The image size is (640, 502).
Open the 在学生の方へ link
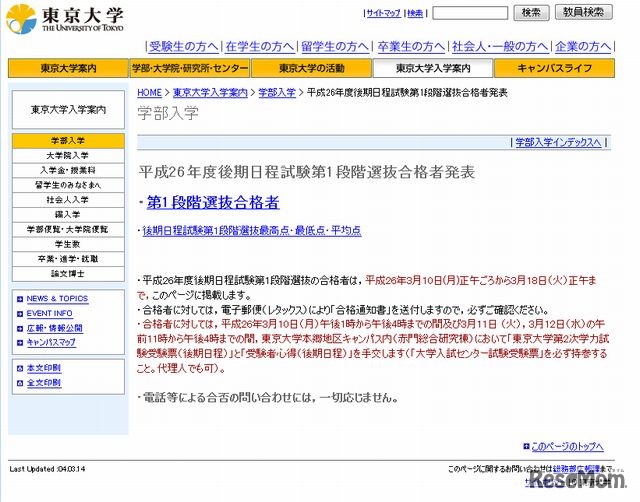point(260,47)
